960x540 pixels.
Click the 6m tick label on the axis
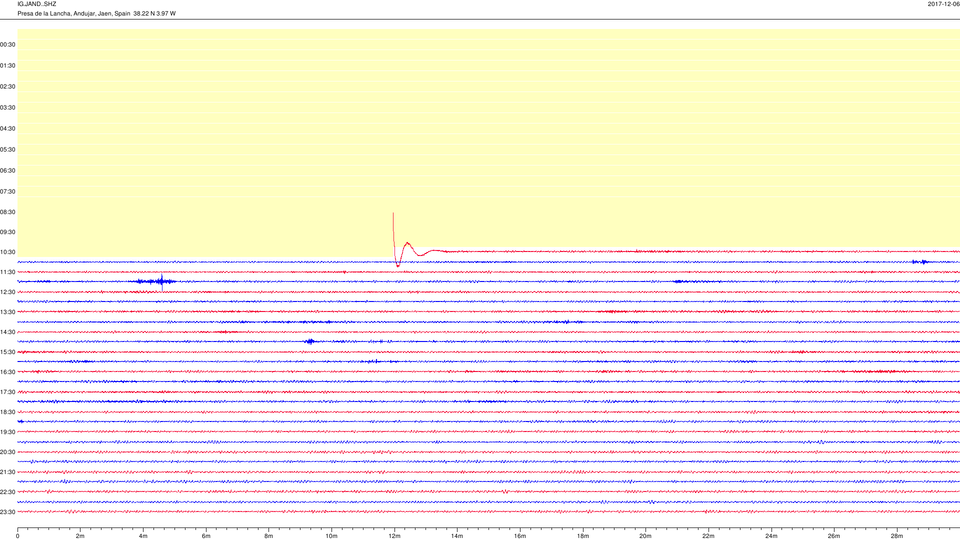[206, 536]
